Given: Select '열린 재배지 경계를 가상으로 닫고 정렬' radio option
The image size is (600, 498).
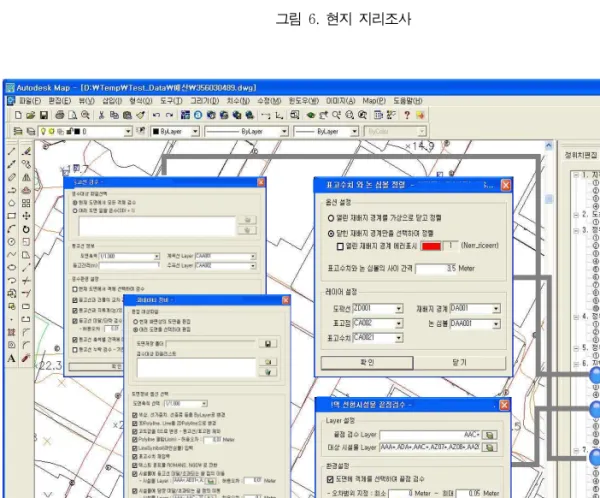Looking at the screenshot, I should pyautogui.click(x=331, y=218).
